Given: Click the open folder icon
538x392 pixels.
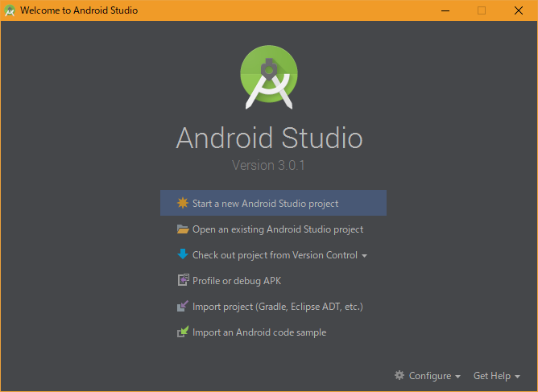Looking at the screenshot, I should tap(183, 229).
